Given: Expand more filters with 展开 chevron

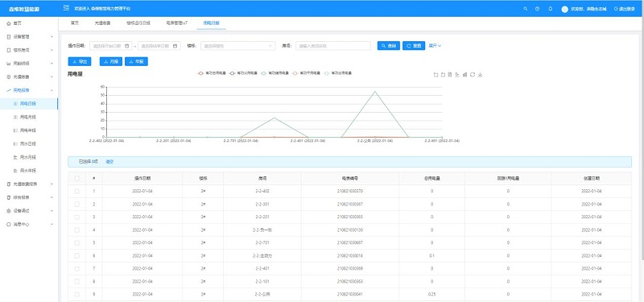Looking at the screenshot, I should (435, 46).
